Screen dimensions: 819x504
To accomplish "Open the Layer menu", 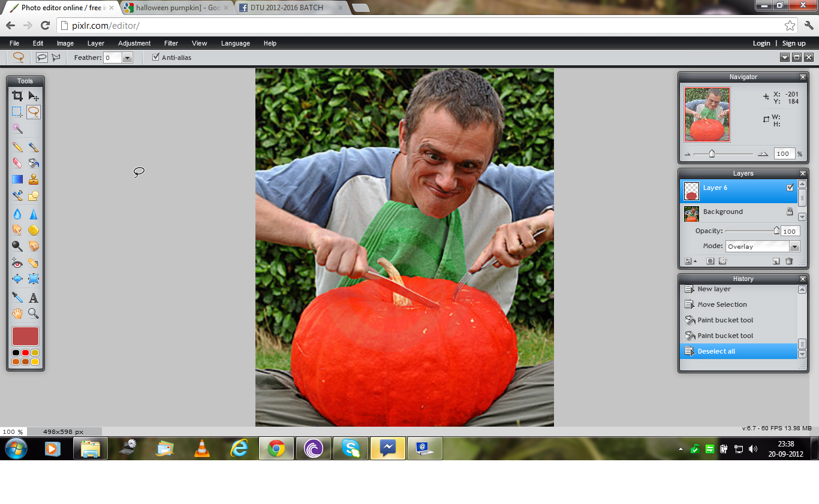I will 96,43.
